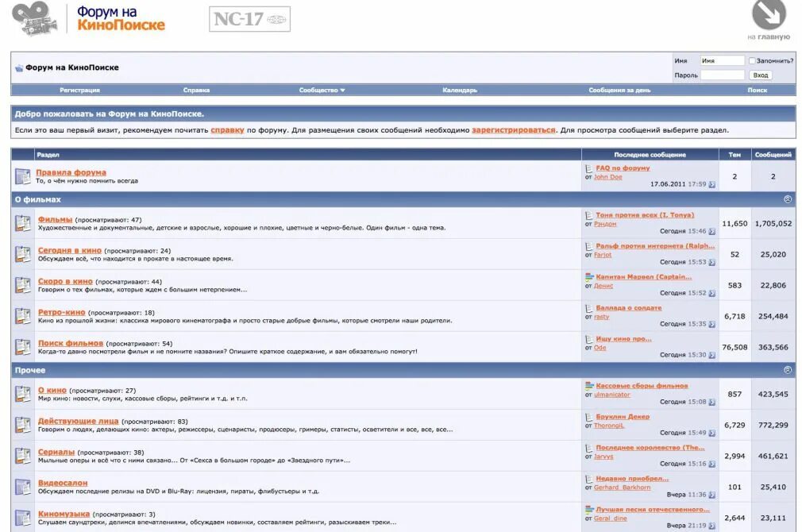Image resolution: width=802 pixels, height=532 pixels.
Task: Go to last post arrow at Сегодня 15:16
Action: 712,464
